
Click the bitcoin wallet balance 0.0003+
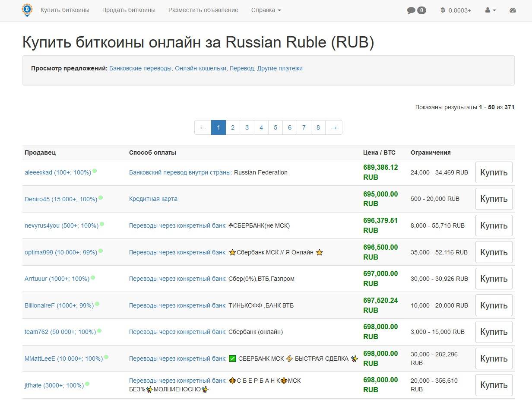(456, 10)
